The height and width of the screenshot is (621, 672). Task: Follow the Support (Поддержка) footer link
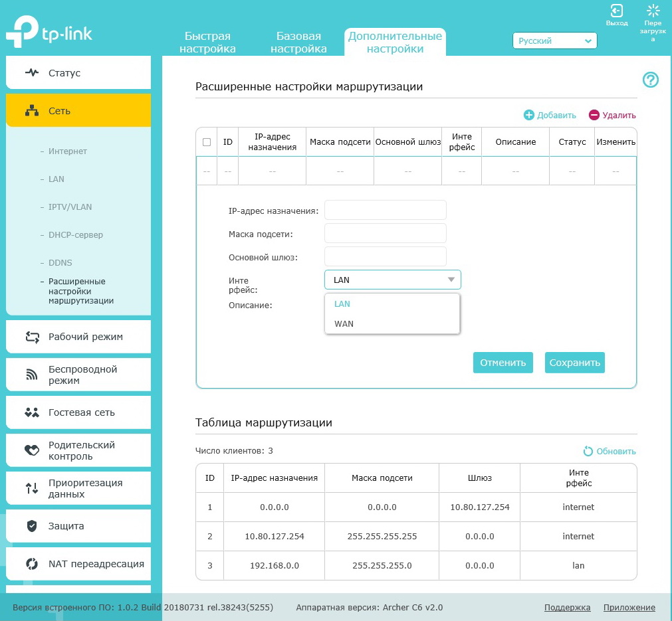[567, 607]
